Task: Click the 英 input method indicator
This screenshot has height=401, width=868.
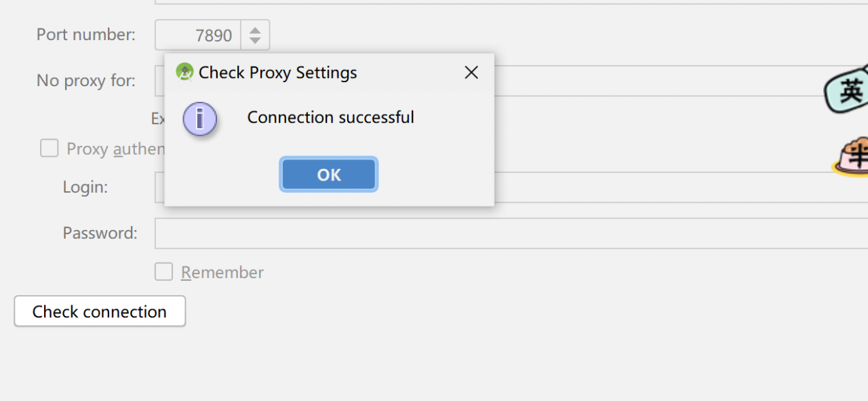Action: (850, 90)
